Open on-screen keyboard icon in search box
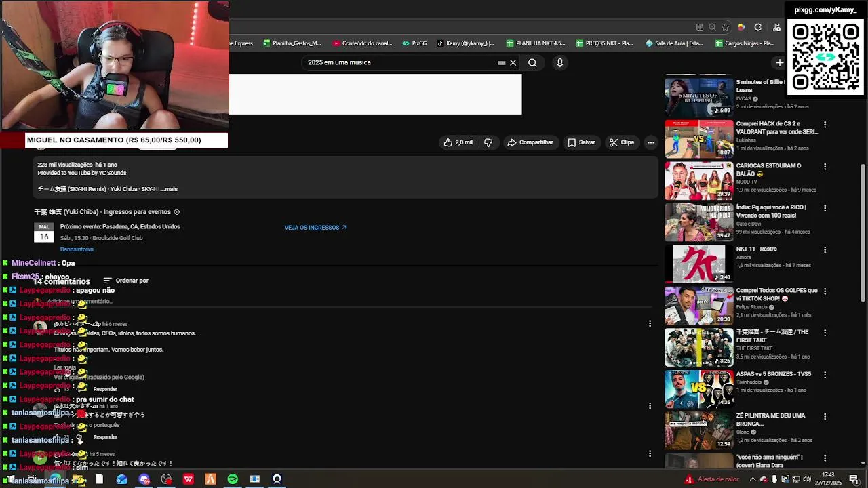Image resolution: width=868 pixels, height=488 pixels. coord(502,62)
